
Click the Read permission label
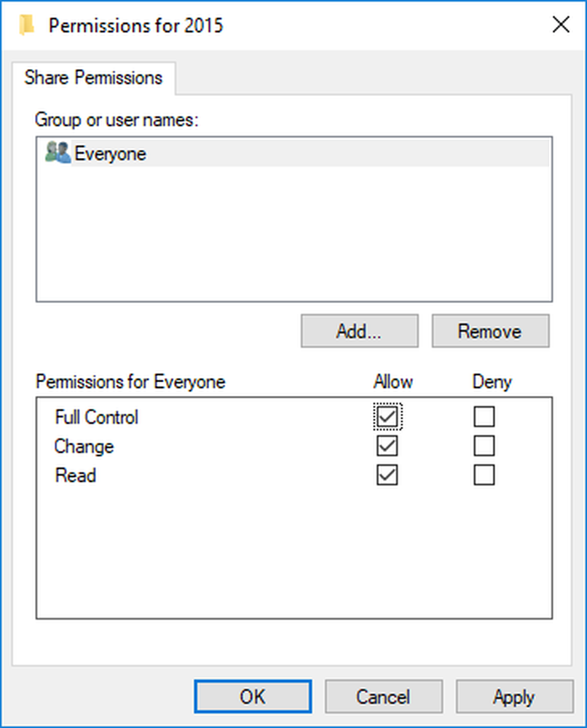tap(75, 476)
